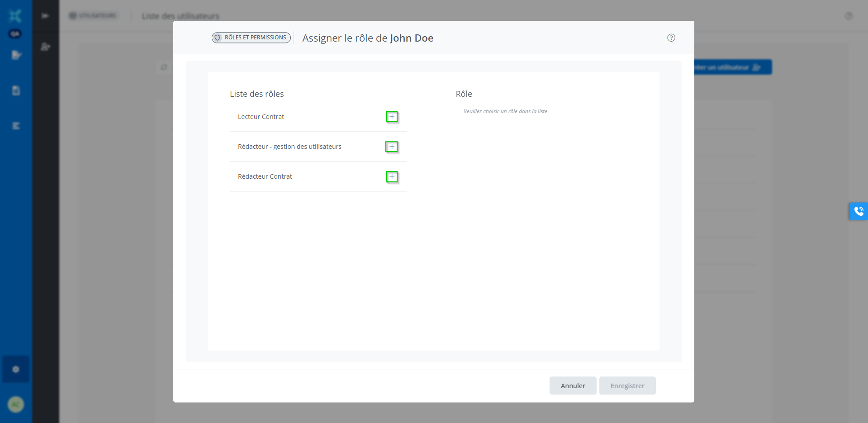Viewport: 868px width, 423px height.
Task: Select the Lecteur Contrat role label
Action: [261, 117]
